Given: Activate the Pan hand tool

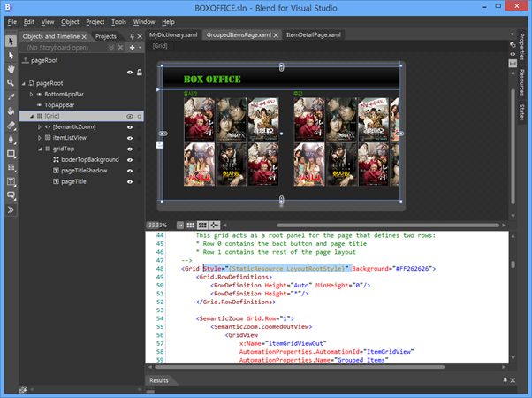Looking at the screenshot, I should click(x=10, y=69).
